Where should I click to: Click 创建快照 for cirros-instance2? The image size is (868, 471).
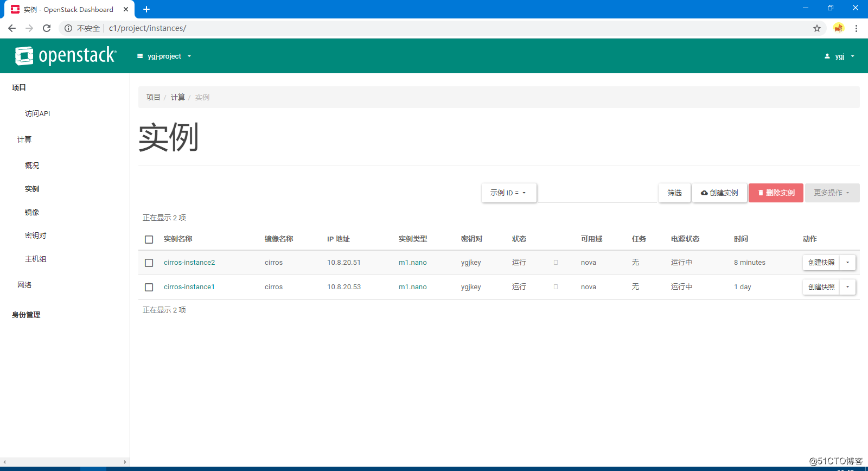tap(821, 263)
